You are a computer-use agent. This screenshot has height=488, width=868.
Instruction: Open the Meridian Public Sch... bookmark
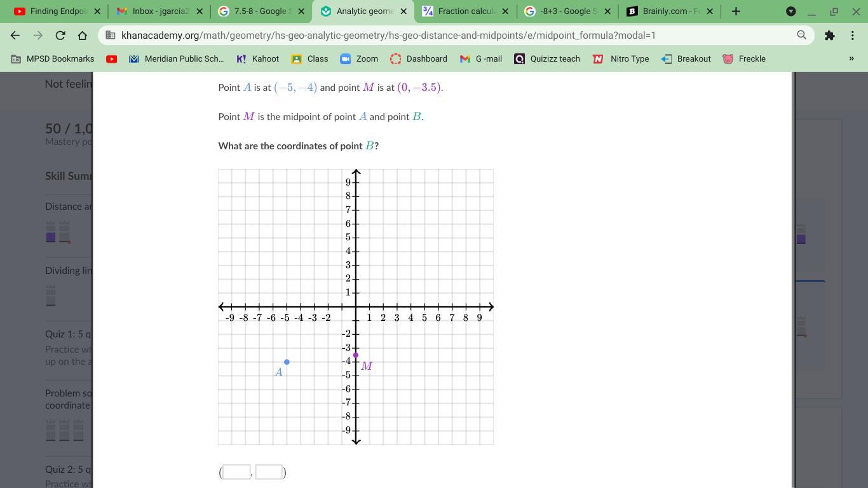pyautogui.click(x=177, y=58)
